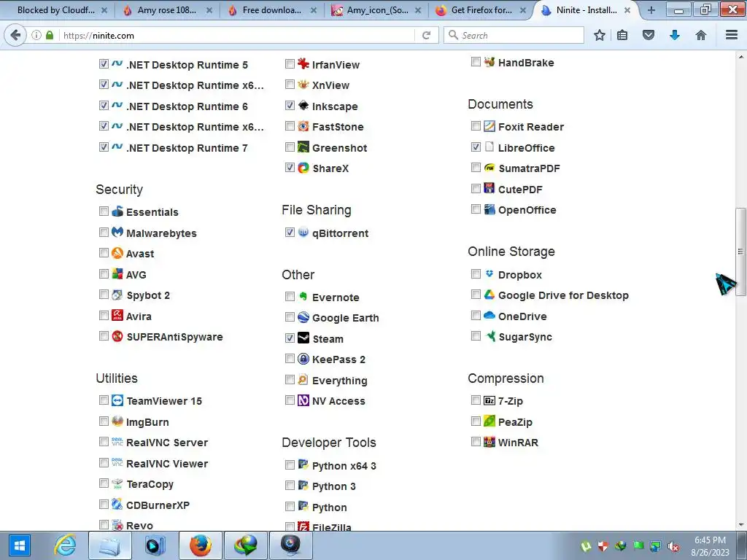
Task: Check the Essentials checkbox
Action: coord(104,211)
